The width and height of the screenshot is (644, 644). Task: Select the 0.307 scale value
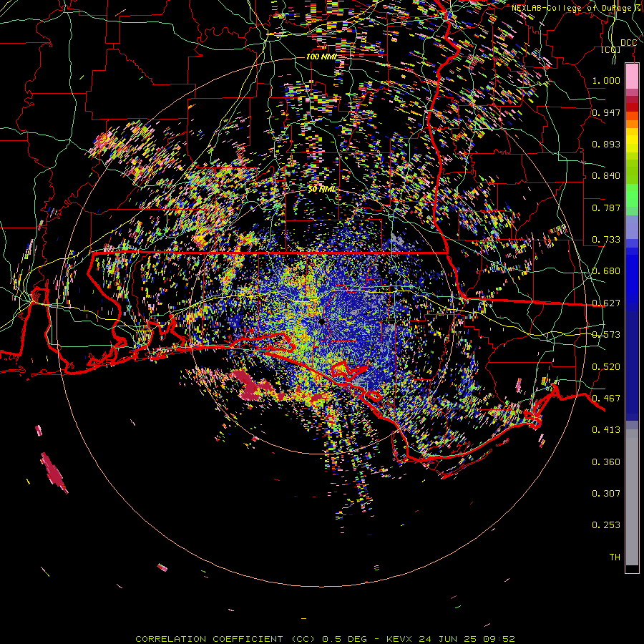click(606, 494)
